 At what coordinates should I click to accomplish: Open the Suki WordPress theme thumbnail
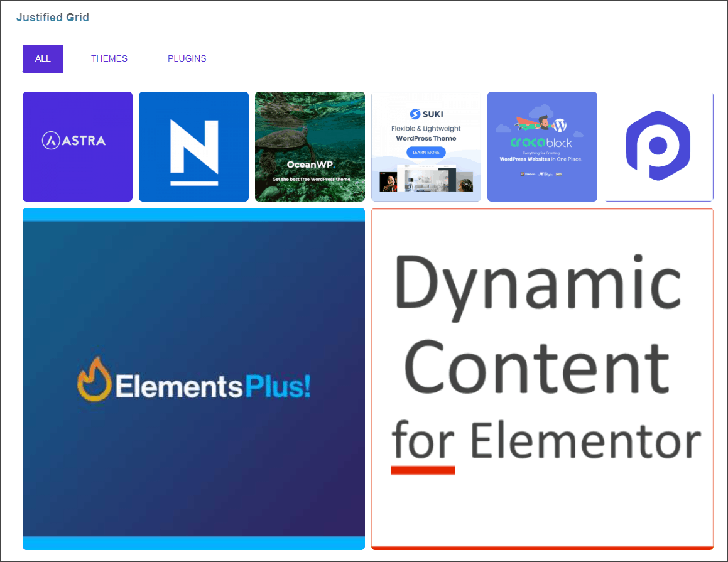coord(426,147)
